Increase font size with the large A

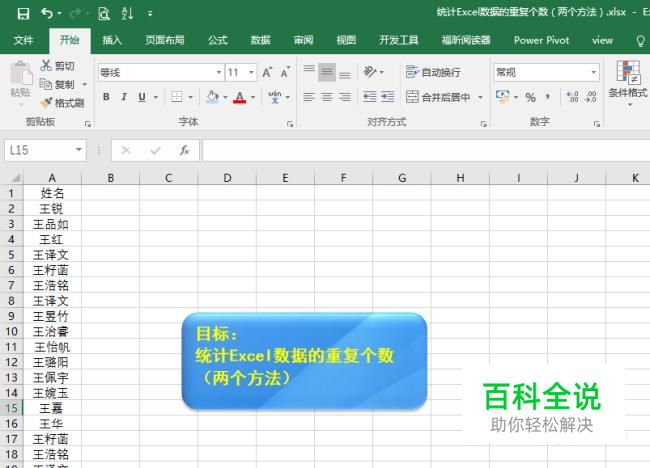(x=267, y=73)
